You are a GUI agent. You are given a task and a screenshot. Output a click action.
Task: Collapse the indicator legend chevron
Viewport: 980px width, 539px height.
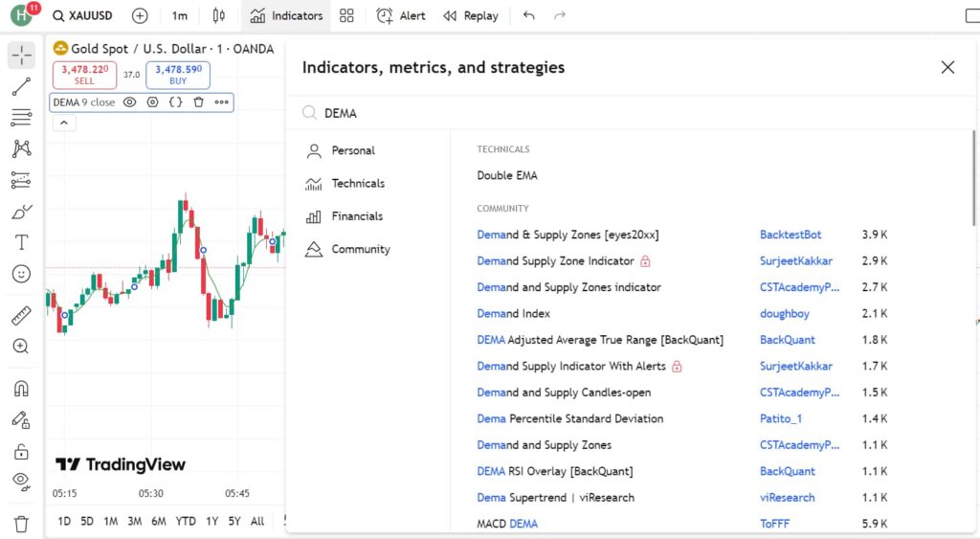[64, 124]
